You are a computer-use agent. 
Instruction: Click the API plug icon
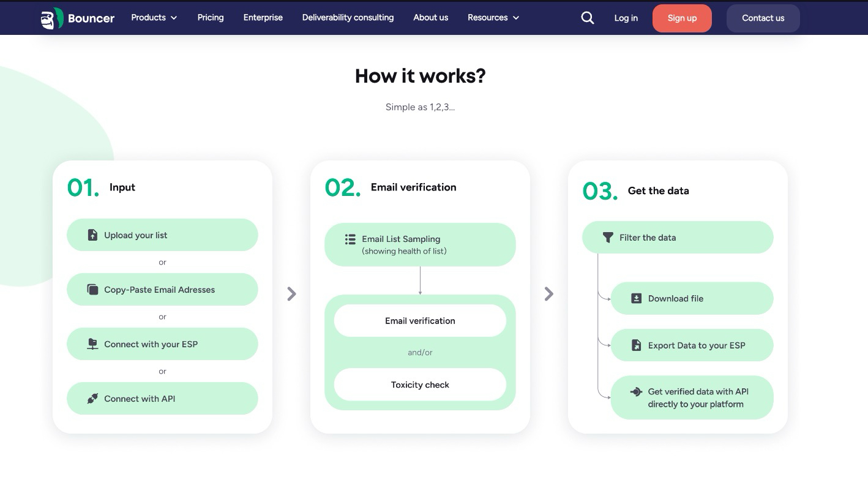click(92, 399)
